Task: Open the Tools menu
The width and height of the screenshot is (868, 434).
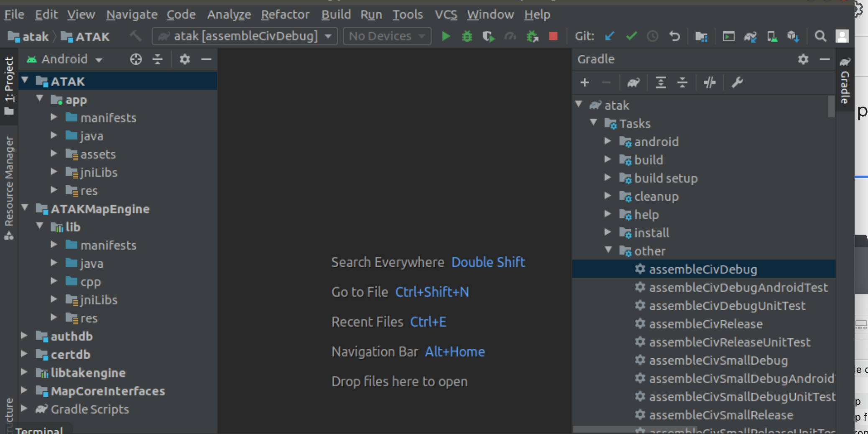Action: pyautogui.click(x=408, y=15)
